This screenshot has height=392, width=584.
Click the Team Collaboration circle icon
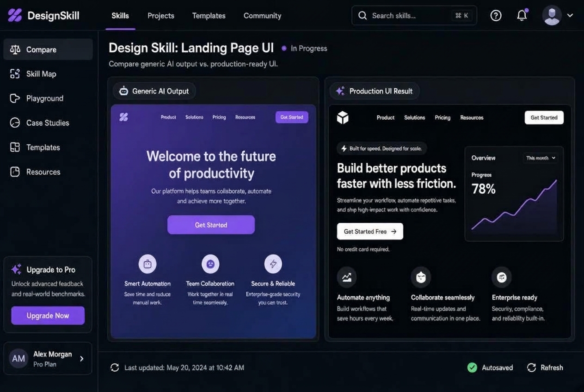tap(210, 264)
